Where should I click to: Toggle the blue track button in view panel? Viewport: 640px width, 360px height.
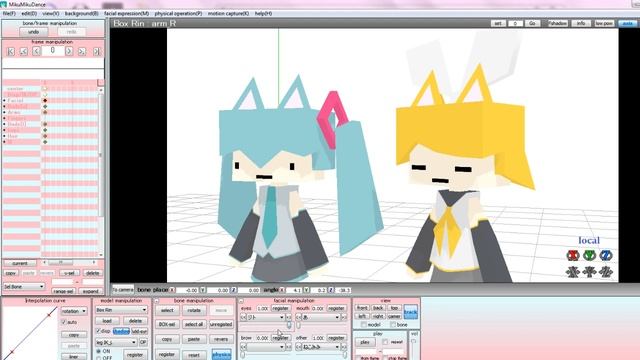[x=410, y=312]
